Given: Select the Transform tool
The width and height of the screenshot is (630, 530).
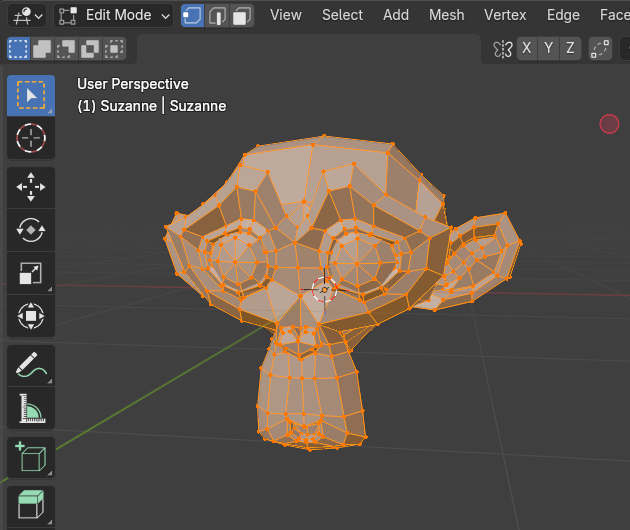Looking at the screenshot, I should tap(31, 316).
